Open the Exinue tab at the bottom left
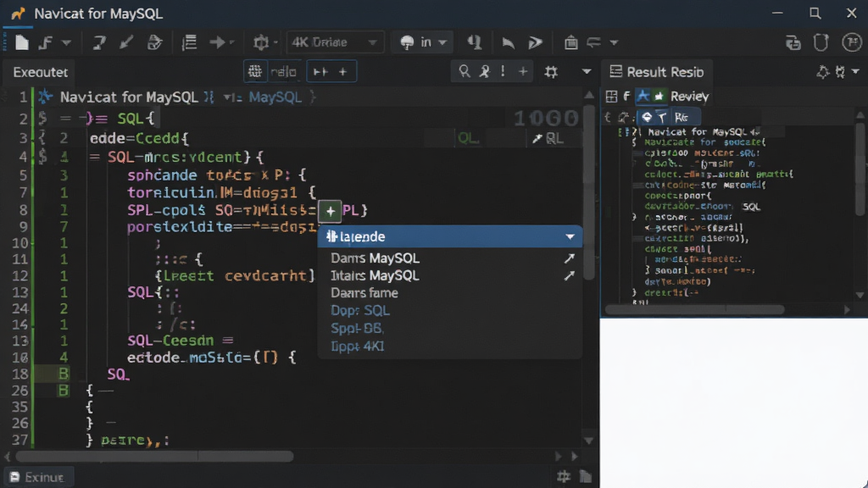The width and height of the screenshot is (868, 488). tap(37, 477)
